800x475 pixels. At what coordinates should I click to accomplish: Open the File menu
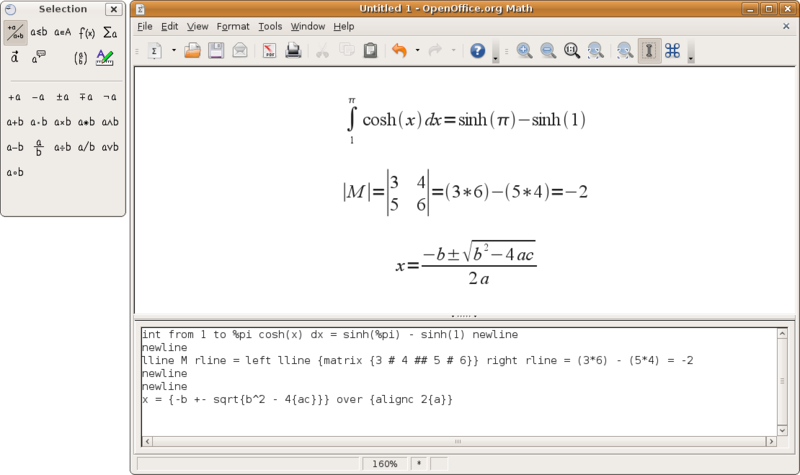145,26
